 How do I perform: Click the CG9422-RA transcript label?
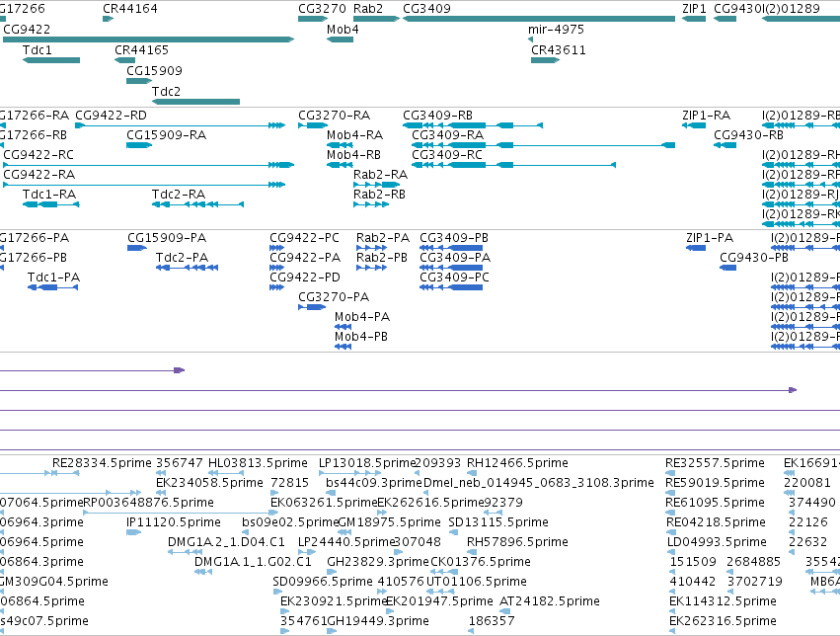tap(39, 175)
